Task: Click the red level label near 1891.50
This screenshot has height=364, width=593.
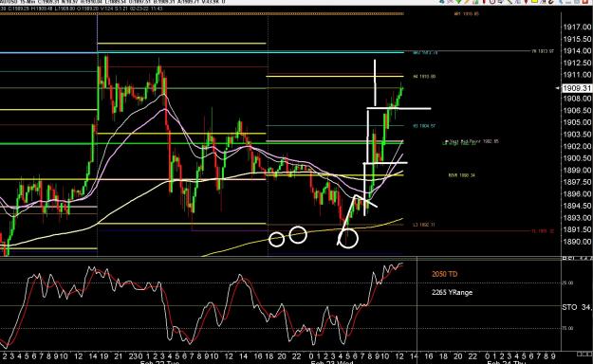Action: pyautogui.click(x=543, y=231)
